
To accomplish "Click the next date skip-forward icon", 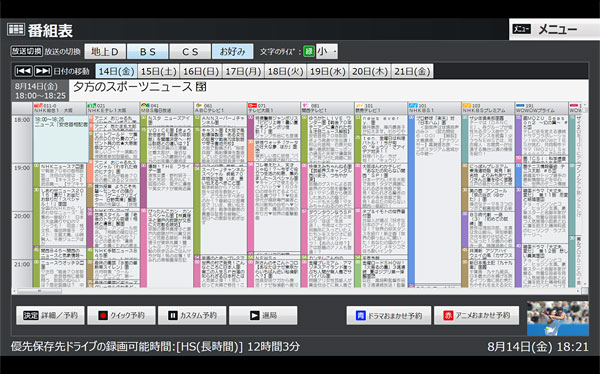I will click(x=43, y=71).
